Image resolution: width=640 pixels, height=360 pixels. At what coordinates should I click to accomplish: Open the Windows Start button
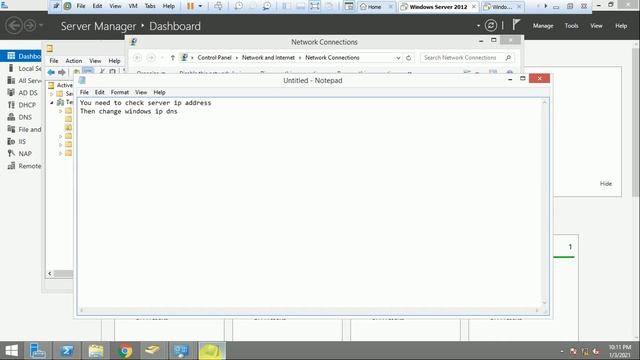point(11,351)
